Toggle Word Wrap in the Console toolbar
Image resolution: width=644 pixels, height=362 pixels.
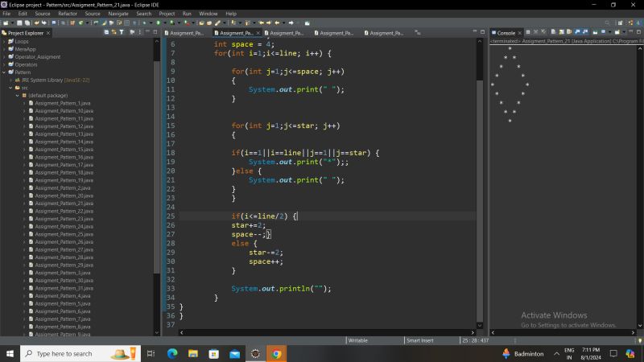(x=569, y=32)
